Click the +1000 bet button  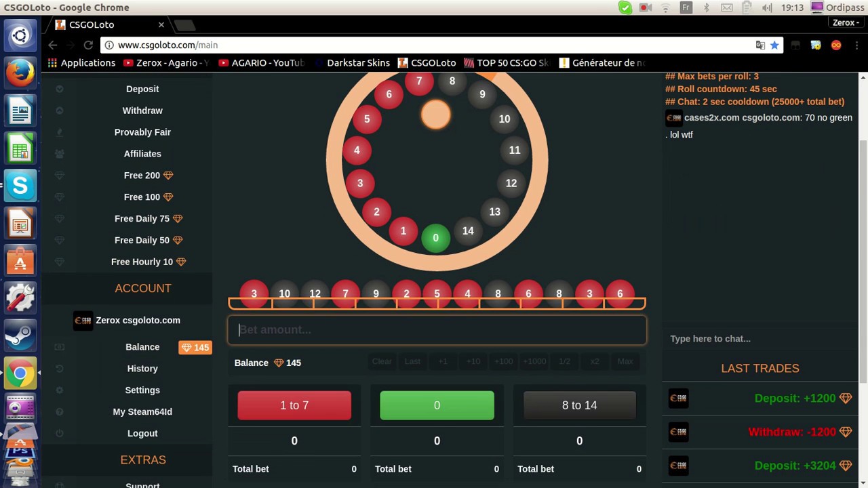(x=534, y=361)
